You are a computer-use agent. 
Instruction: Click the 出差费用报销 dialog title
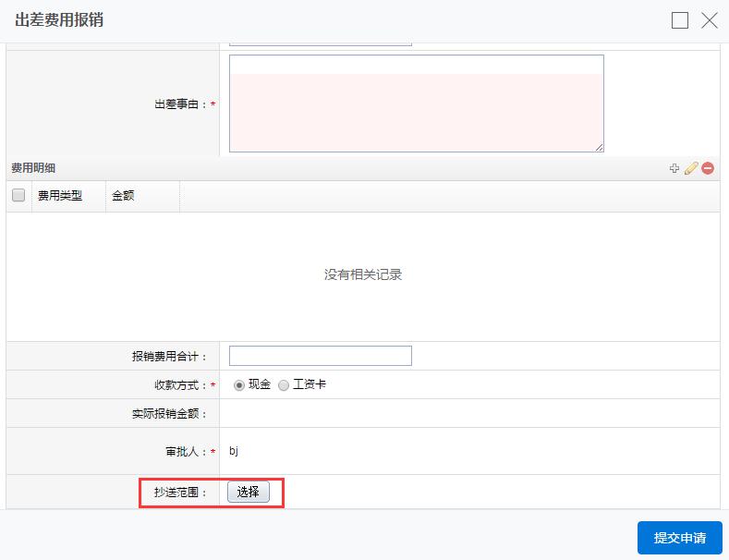59,20
